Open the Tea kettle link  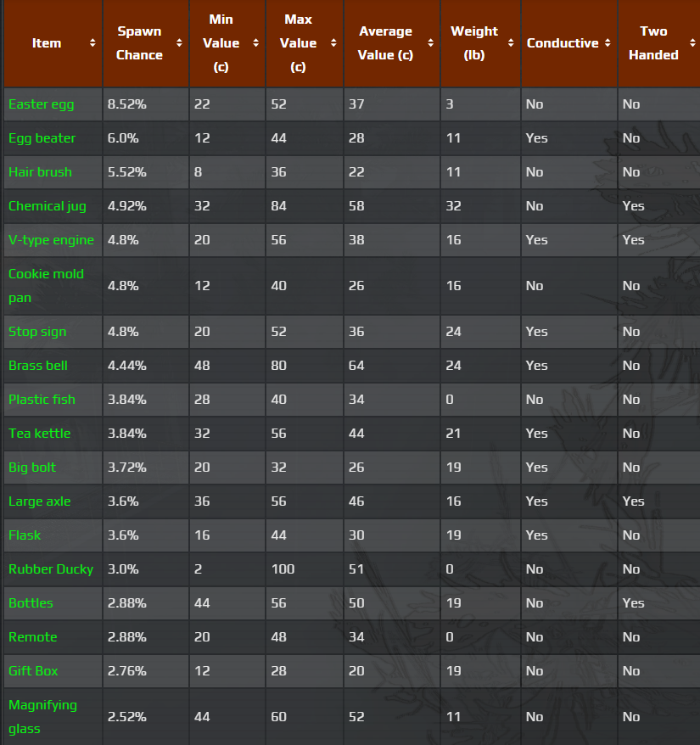tap(40, 434)
